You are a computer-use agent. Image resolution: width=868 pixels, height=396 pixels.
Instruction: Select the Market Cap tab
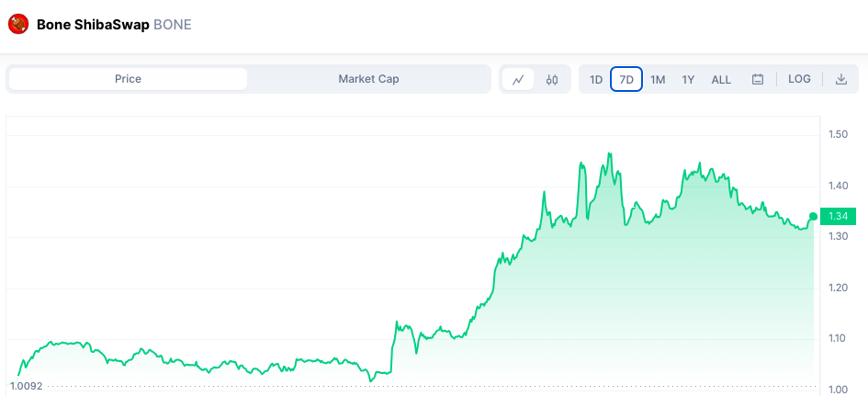[x=368, y=79]
